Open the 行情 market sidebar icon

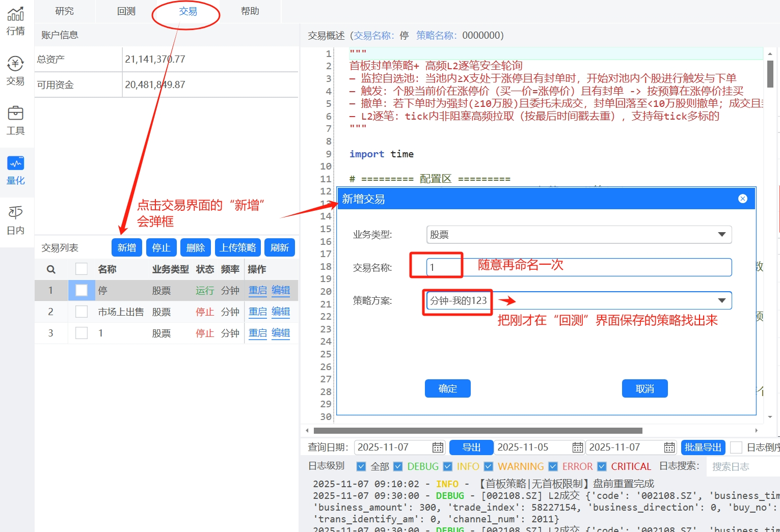coord(15,21)
